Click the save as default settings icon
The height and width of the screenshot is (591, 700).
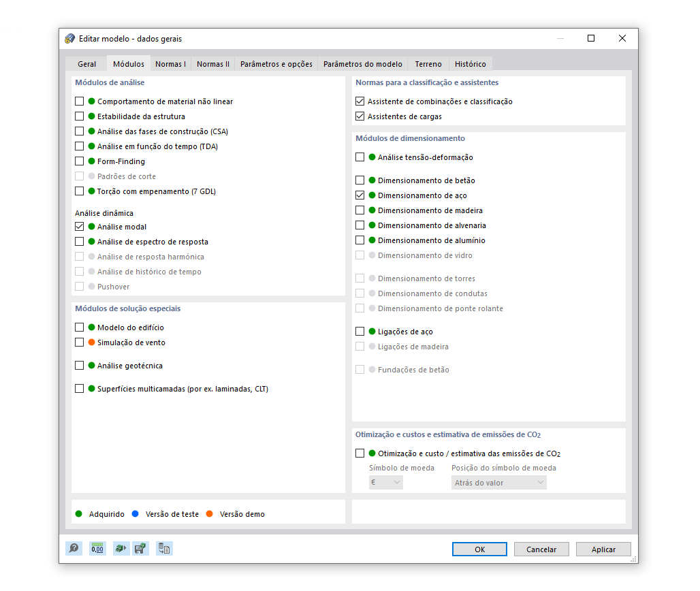(x=141, y=548)
